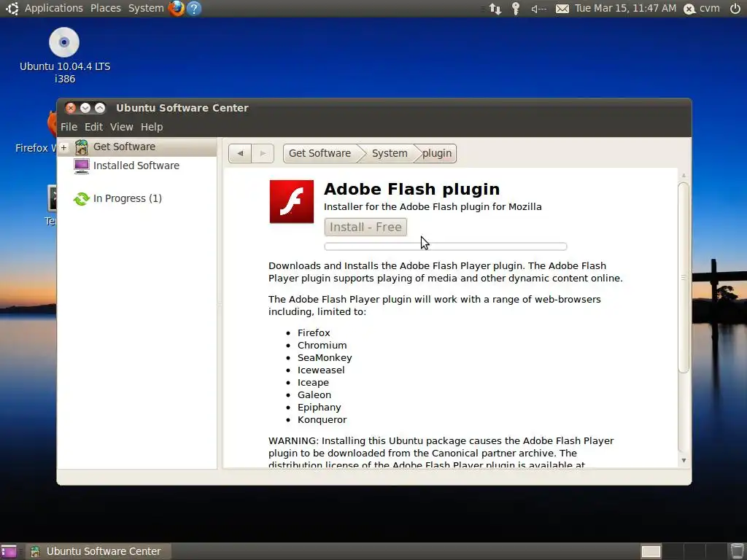Open the Help menu
The image size is (747, 560).
pos(152,127)
